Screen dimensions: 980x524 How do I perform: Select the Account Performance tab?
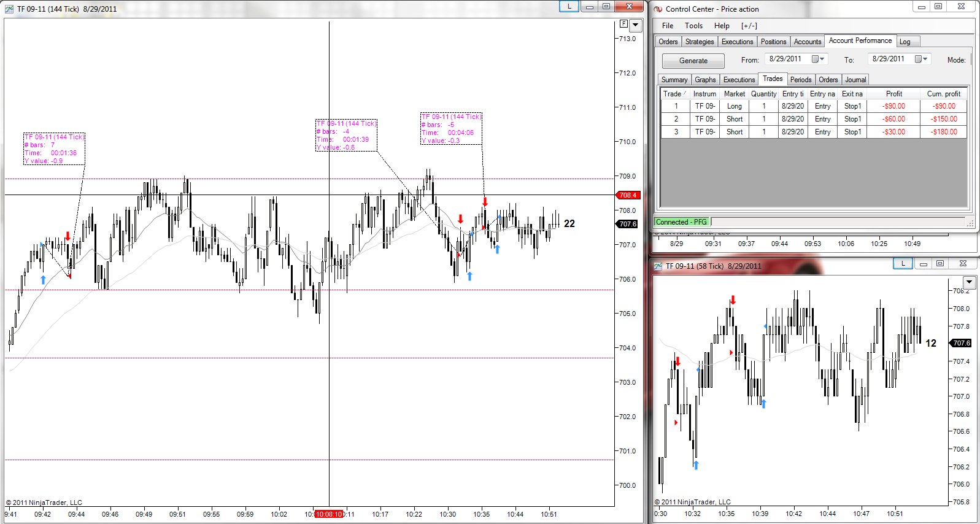[860, 40]
